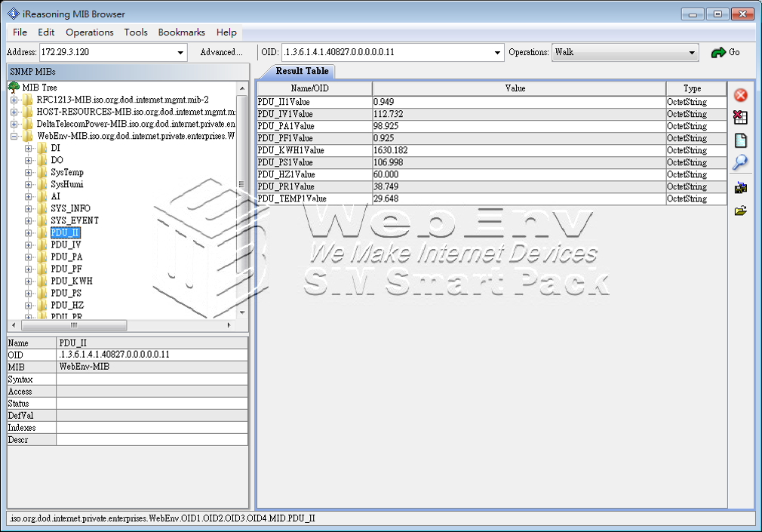Switch to the Result Table tab
The height and width of the screenshot is (532, 762).
click(302, 71)
